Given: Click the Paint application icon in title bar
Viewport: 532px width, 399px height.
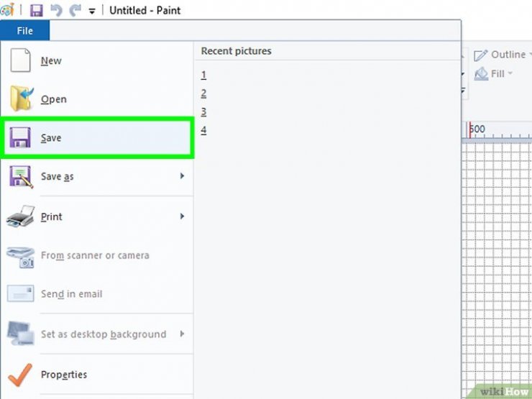Looking at the screenshot, I should tap(7, 10).
